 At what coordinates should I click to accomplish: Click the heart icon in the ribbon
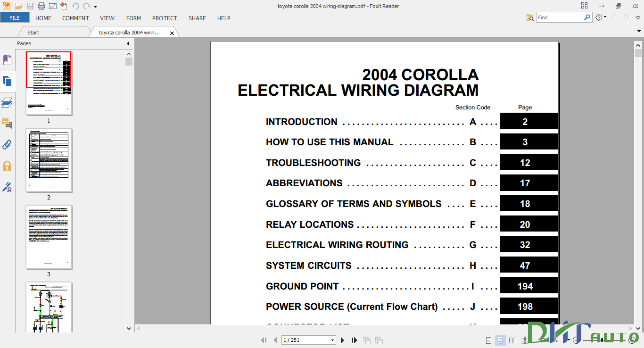pyautogui.click(x=638, y=17)
